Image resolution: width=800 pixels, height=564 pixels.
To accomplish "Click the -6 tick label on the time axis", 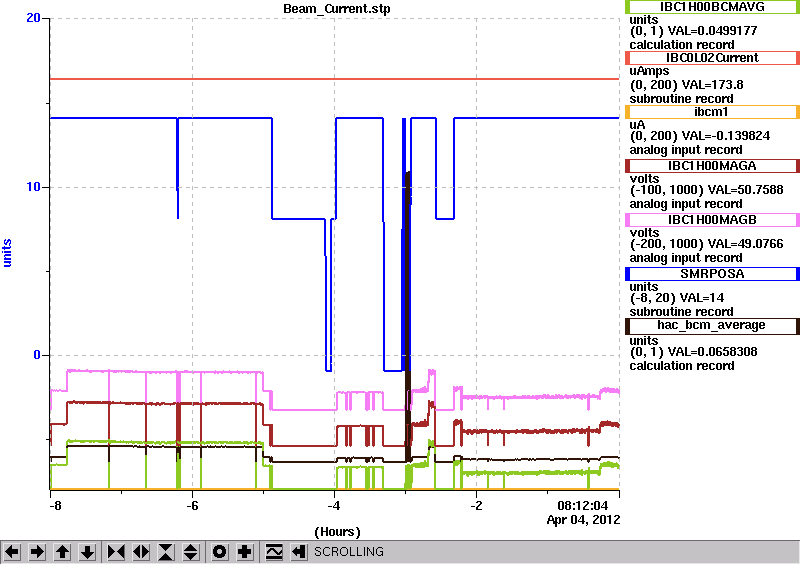I will coord(191,506).
